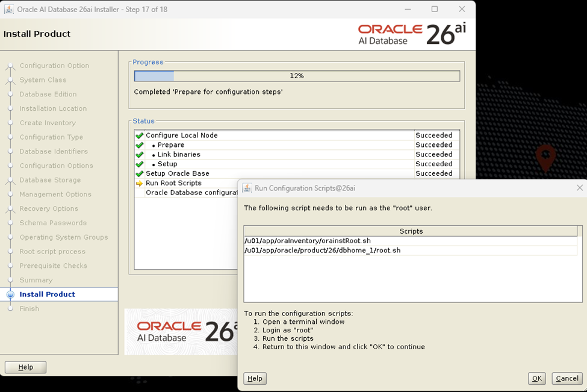Click Cancel in Run Configuration Scripts dialog

pos(567,378)
